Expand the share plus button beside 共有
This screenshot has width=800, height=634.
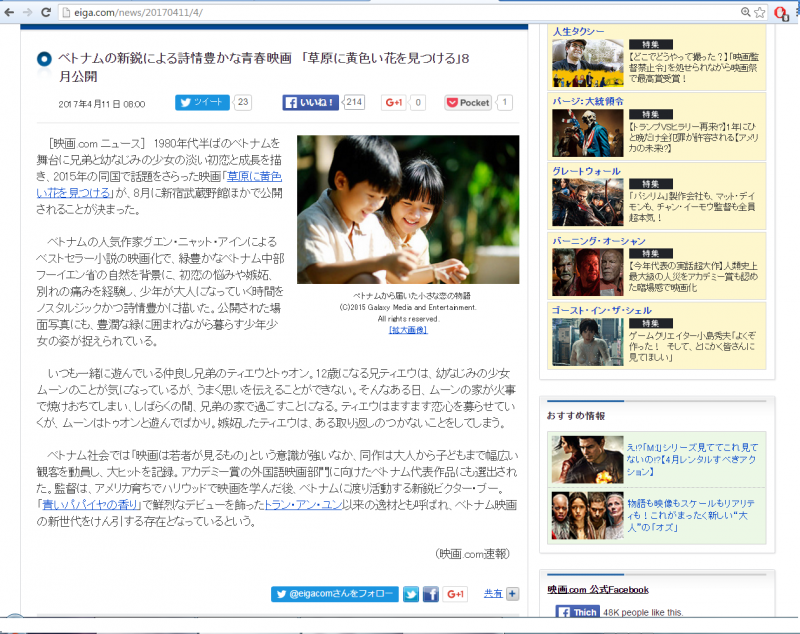pyautogui.click(x=512, y=594)
